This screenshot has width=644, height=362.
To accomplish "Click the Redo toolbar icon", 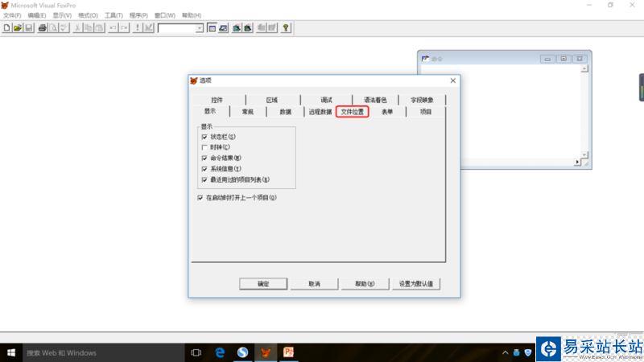I will pos(124,28).
